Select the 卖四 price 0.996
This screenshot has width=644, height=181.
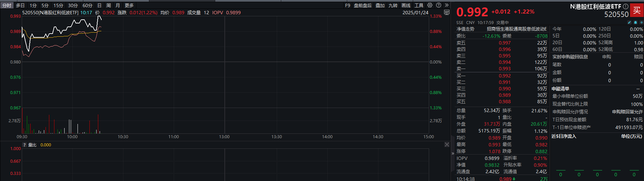coord(505,49)
